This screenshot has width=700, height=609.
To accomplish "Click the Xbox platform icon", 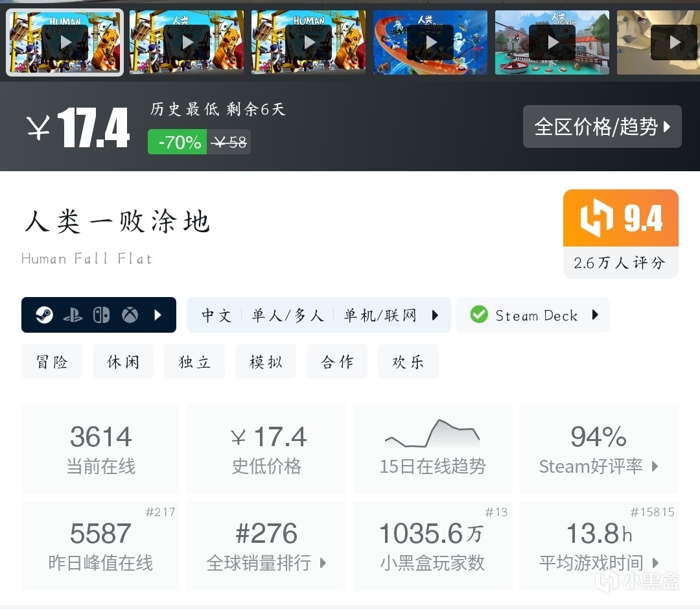I will [x=130, y=315].
